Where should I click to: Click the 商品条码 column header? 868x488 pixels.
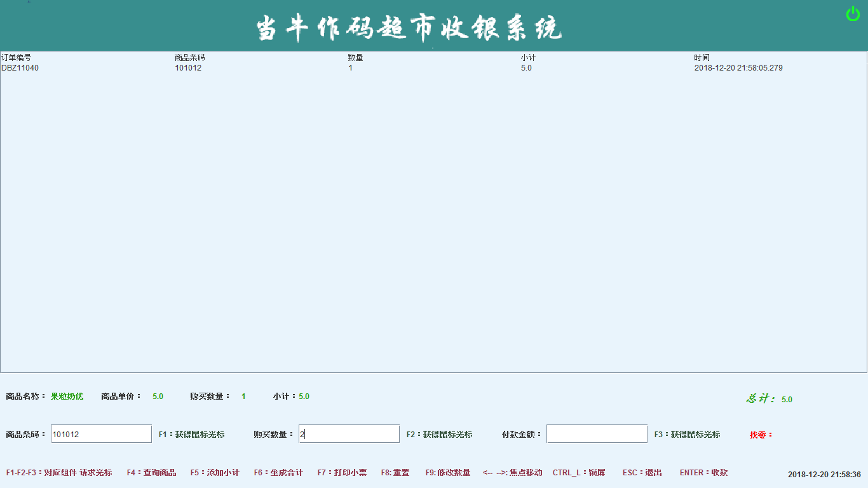coord(190,58)
